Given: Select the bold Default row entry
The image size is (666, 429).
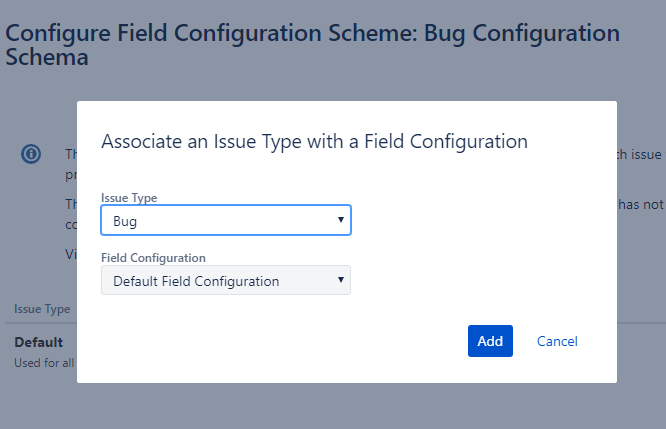Looking at the screenshot, I should coord(39,342).
